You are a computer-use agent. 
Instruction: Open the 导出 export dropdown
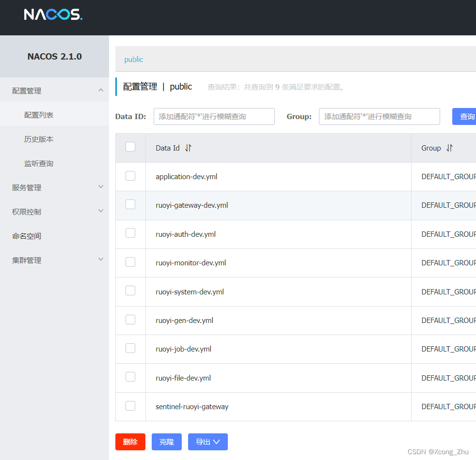pyautogui.click(x=207, y=442)
